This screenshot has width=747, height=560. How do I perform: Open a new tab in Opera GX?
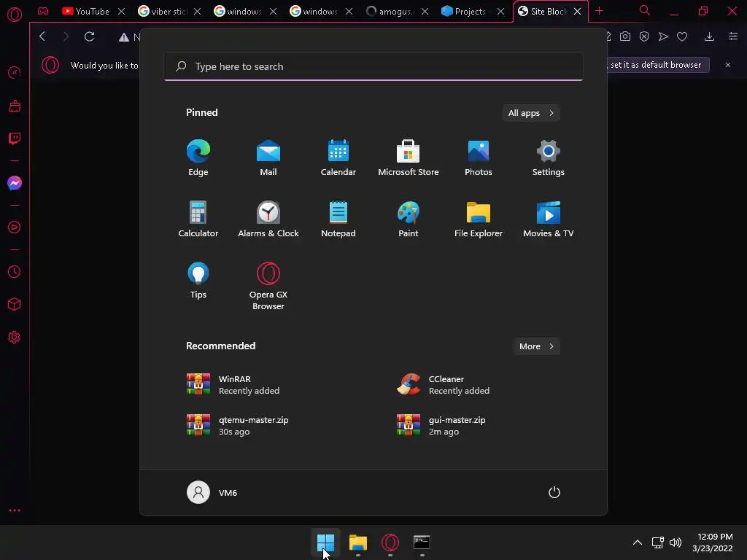(x=600, y=11)
